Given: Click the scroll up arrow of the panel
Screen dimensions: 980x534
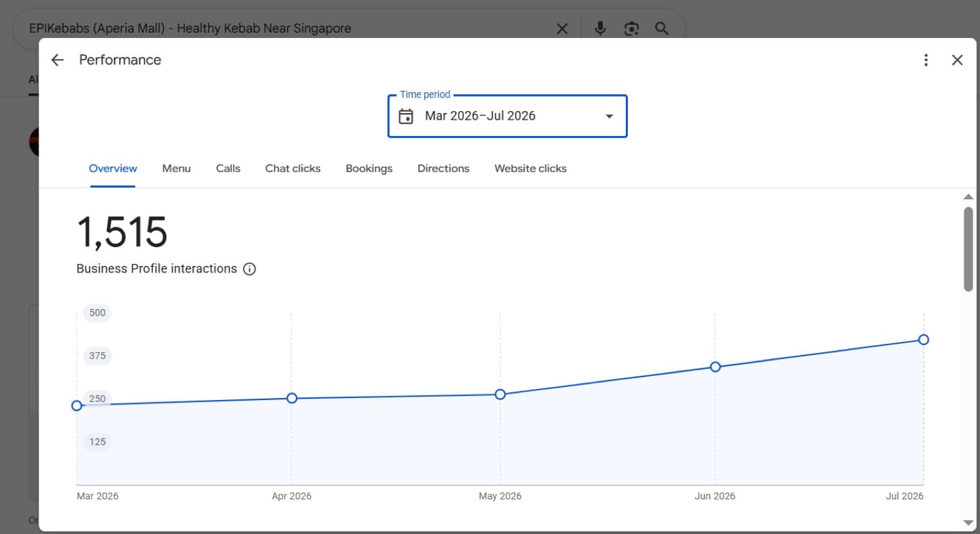Looking at the screenshot, I should coord(968,197).
